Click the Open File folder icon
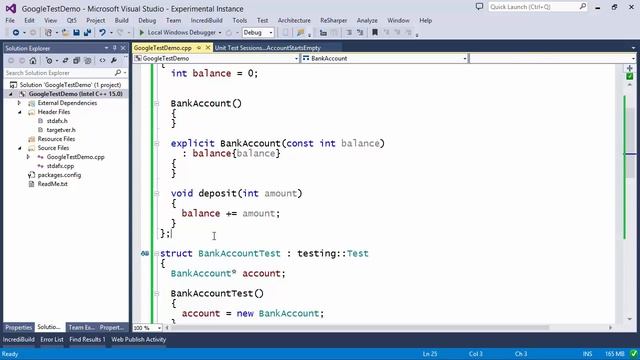 tap(65, 32)
